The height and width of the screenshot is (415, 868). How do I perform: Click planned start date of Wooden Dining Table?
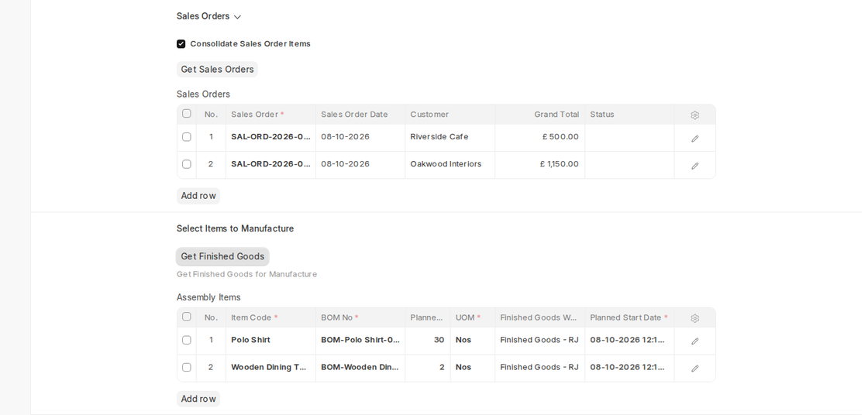629,367
